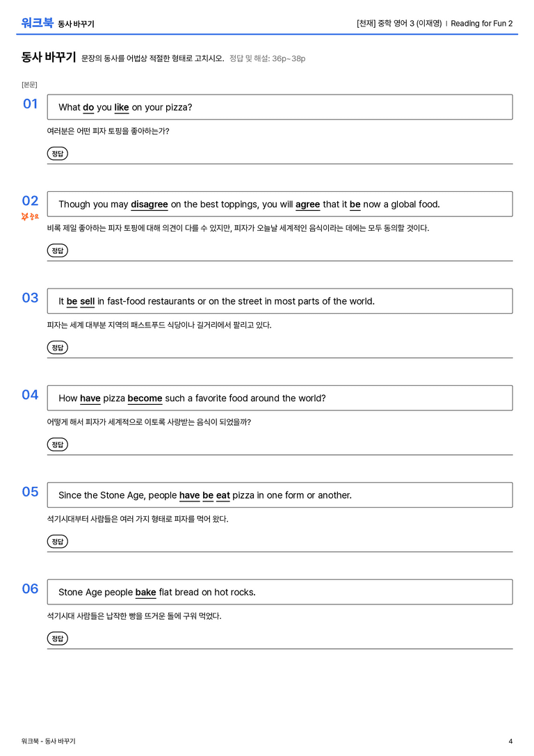
Task: Click the 정답 badge under question 05
Action: (x=57, y=541)
